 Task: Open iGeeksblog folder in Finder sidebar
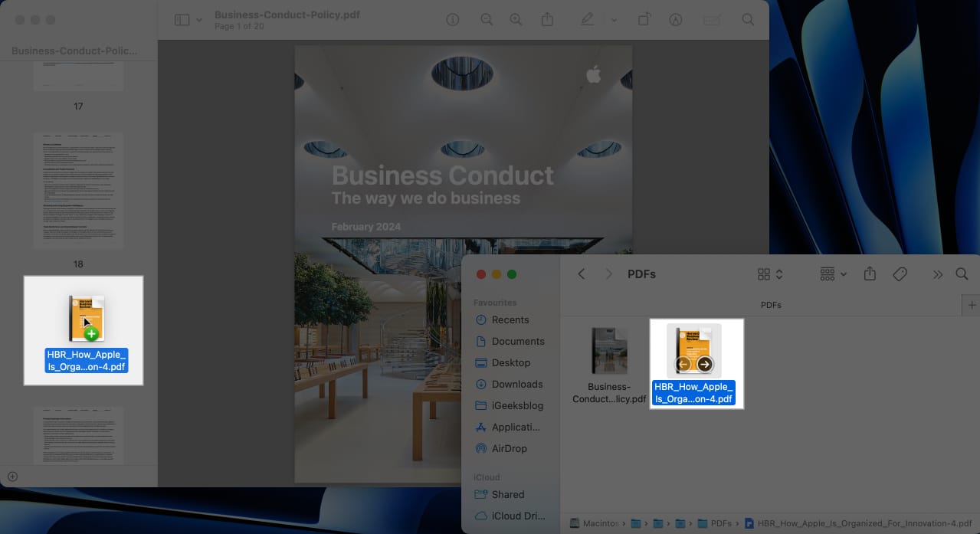point(510,405)
